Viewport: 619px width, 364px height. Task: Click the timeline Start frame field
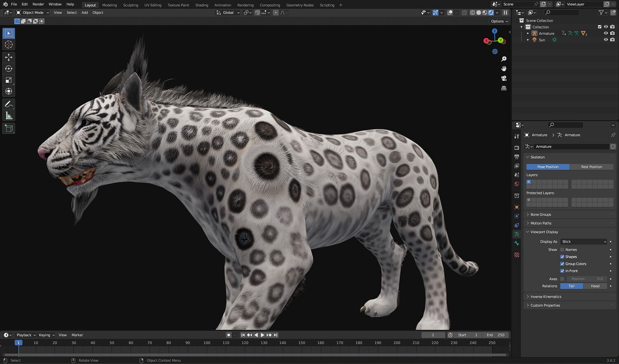point(468,335)
